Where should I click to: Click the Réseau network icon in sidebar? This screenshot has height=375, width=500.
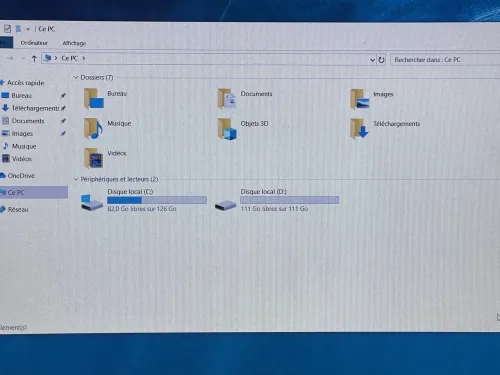(x=3, y=209)
